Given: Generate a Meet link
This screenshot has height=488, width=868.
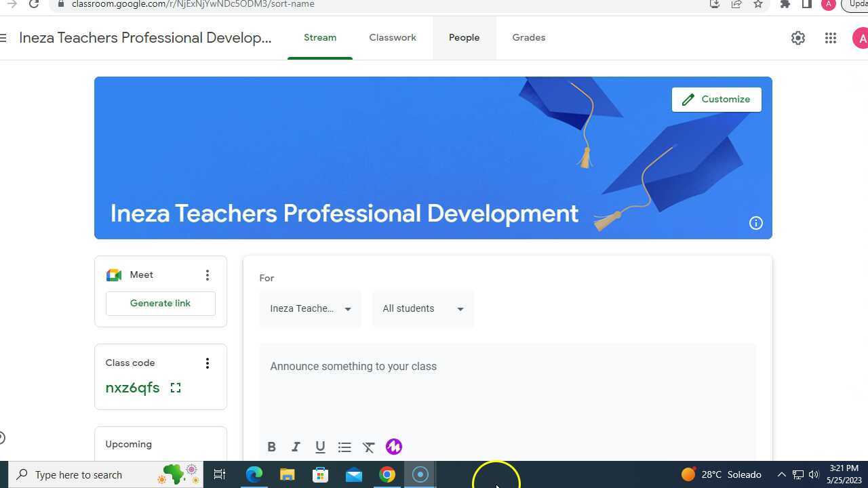Looking at the screenshot, I should (x=160, y=303).
